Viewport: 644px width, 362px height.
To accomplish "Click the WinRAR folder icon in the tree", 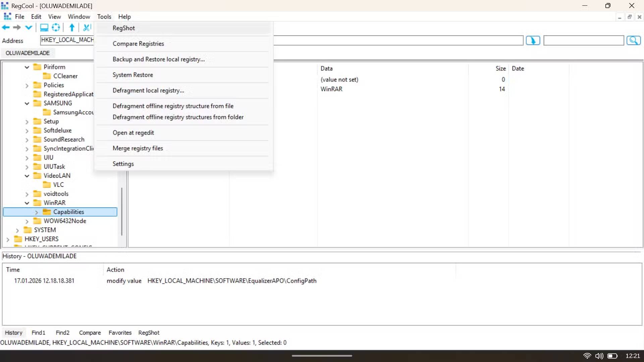I will [37, 202].
